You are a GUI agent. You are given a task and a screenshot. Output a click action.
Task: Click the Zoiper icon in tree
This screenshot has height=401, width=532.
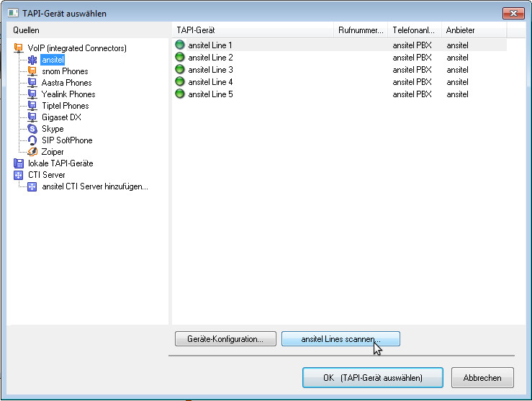pyautogui.click(x=32, y=152)
